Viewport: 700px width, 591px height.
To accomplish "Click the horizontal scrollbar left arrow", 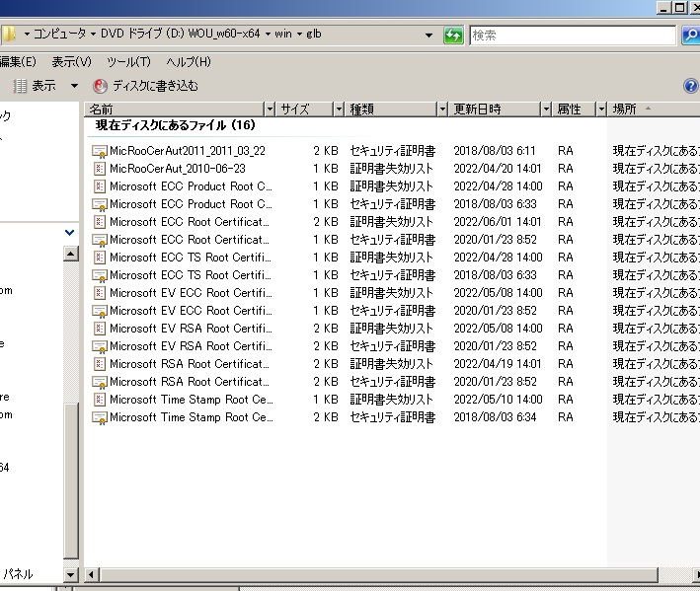I will 91,574.
